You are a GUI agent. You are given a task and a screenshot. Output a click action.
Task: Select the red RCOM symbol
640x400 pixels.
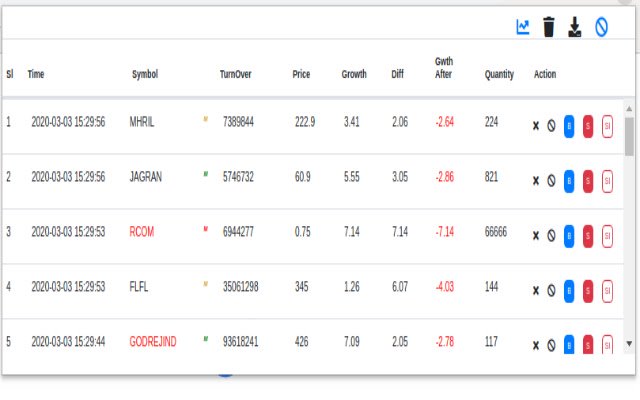pos(142,232)
